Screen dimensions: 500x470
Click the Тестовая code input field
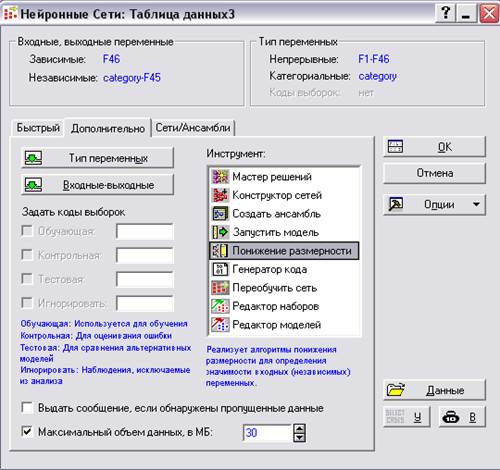[x=145, y=279]
